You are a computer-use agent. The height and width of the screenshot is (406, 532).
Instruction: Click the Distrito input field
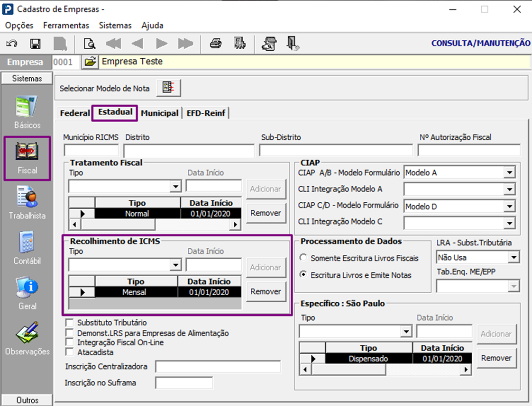pos(189,151)
